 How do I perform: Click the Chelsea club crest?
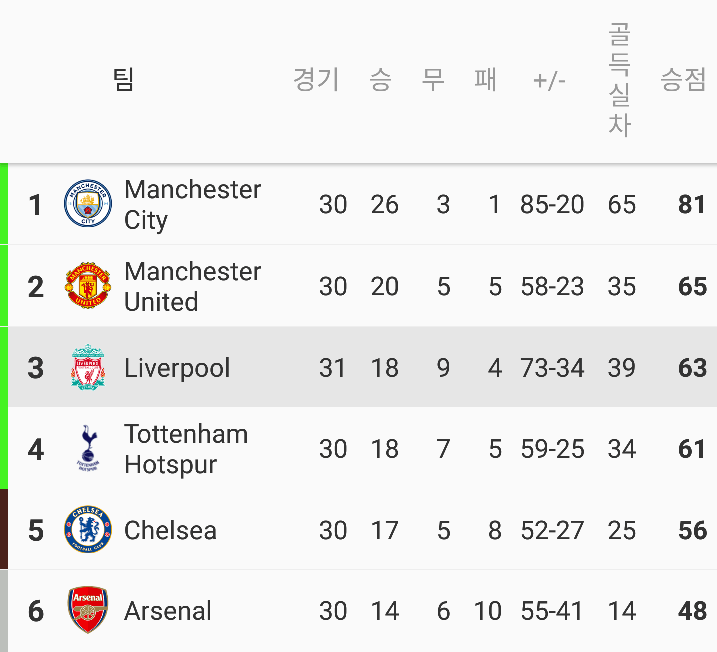click(x=88, y=530)
